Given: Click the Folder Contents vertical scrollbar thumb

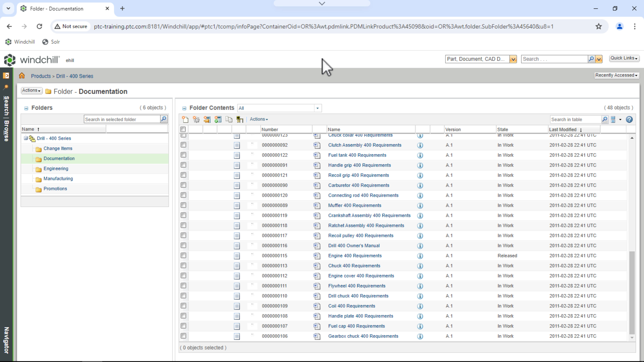Looking at the screenshot, I should (632, 292).
